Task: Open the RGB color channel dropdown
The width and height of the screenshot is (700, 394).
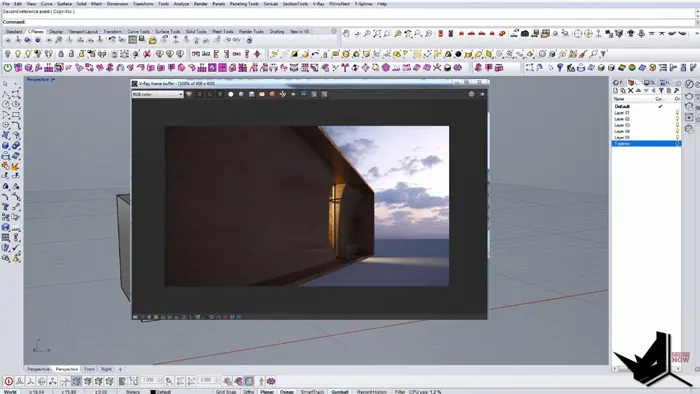Action: pyautogui.click(x=158, y=94)
